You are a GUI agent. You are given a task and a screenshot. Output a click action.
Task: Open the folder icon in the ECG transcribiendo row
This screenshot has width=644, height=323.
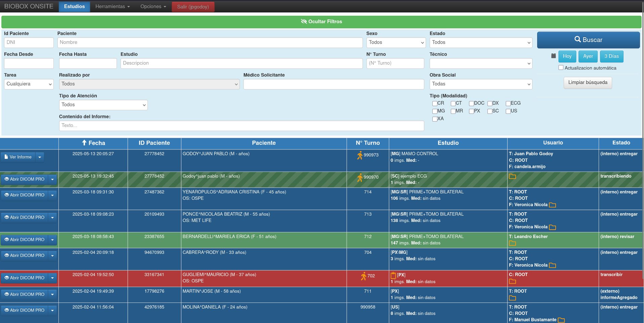tap(512, 177)
